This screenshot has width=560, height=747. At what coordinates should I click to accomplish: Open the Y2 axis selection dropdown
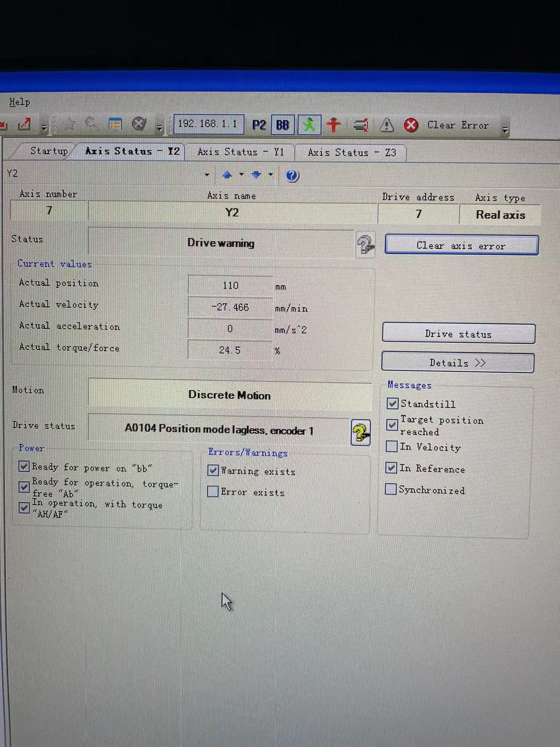(207, 175)
